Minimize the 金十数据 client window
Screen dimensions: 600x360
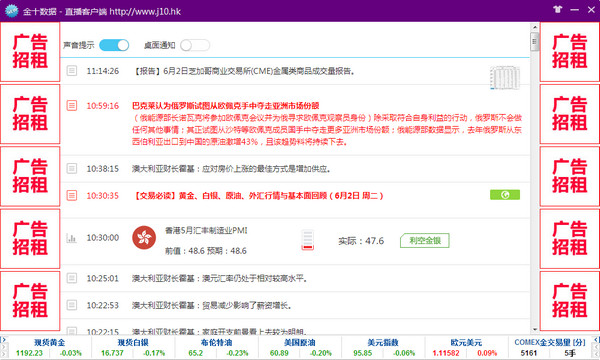(574, 10)
